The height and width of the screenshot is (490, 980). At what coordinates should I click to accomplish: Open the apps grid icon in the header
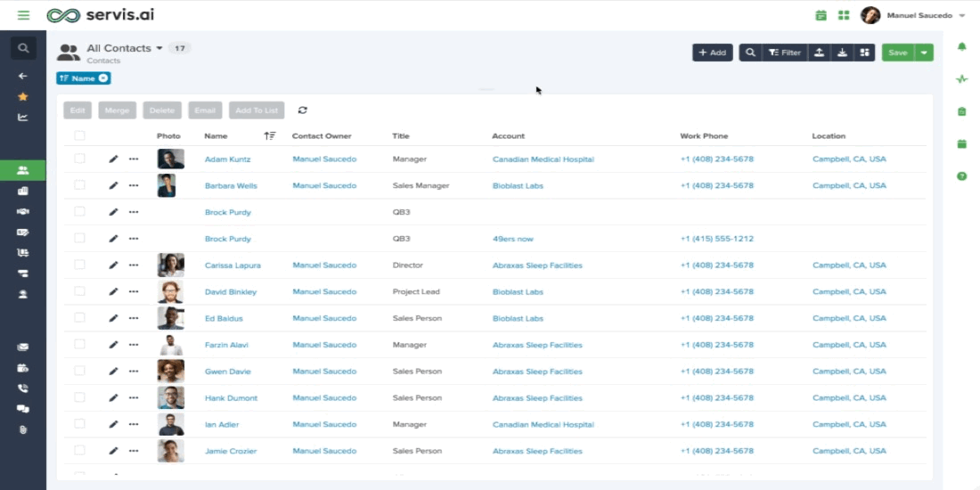[844, 16]
